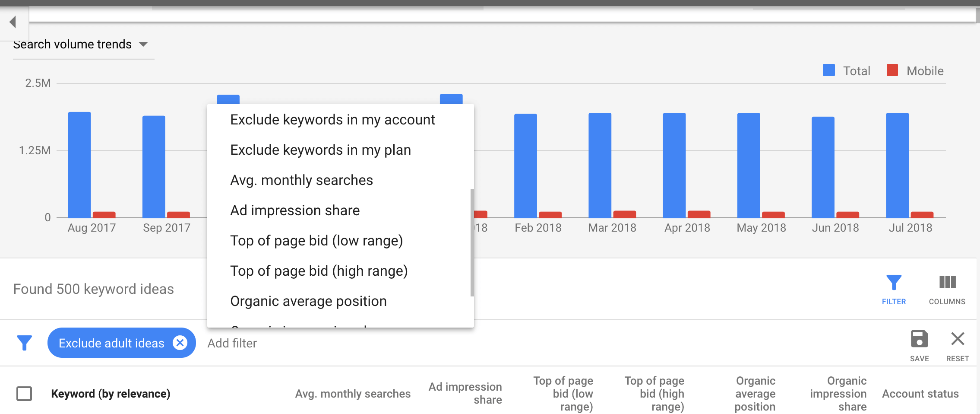980x414 pixels.
Task: Click the filter menu scrollbar
Action: (x=472, y=242)
